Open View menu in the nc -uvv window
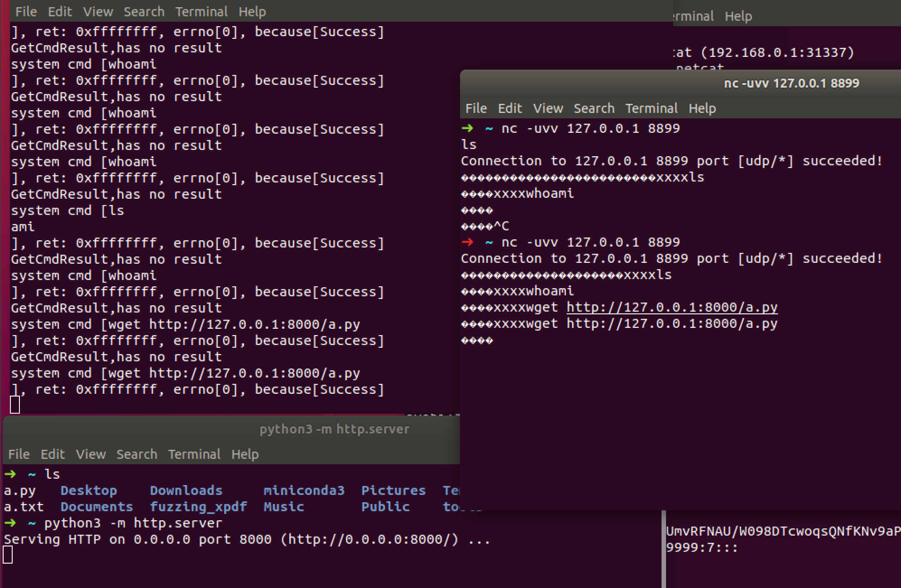 (548, 108)
